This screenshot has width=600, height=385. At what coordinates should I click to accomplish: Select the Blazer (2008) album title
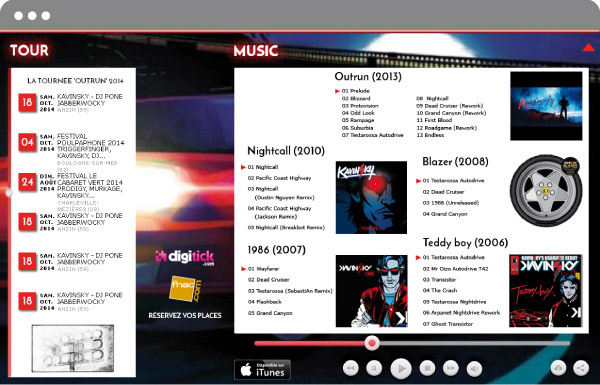pyautogui.click(x=455, y=162)
